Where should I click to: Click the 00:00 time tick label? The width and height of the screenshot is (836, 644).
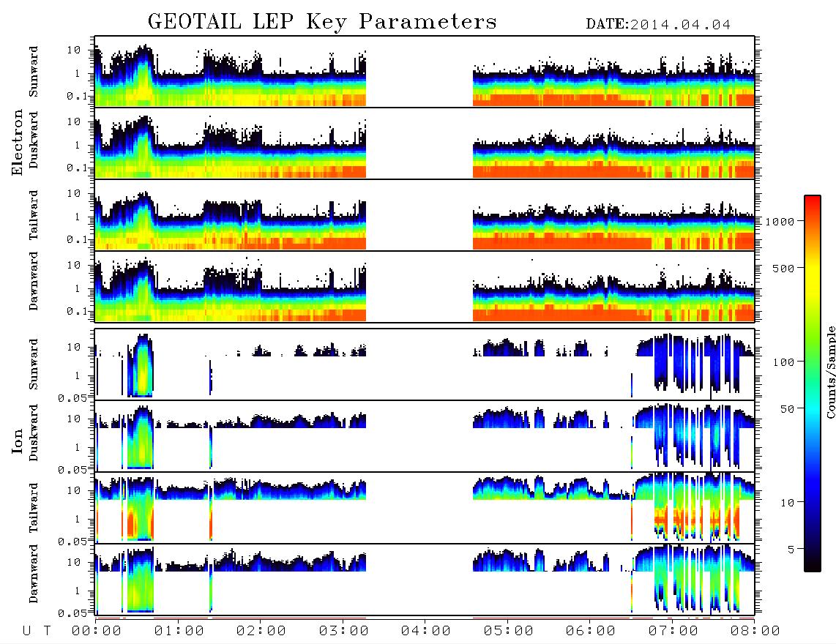(x=97, y=632)
